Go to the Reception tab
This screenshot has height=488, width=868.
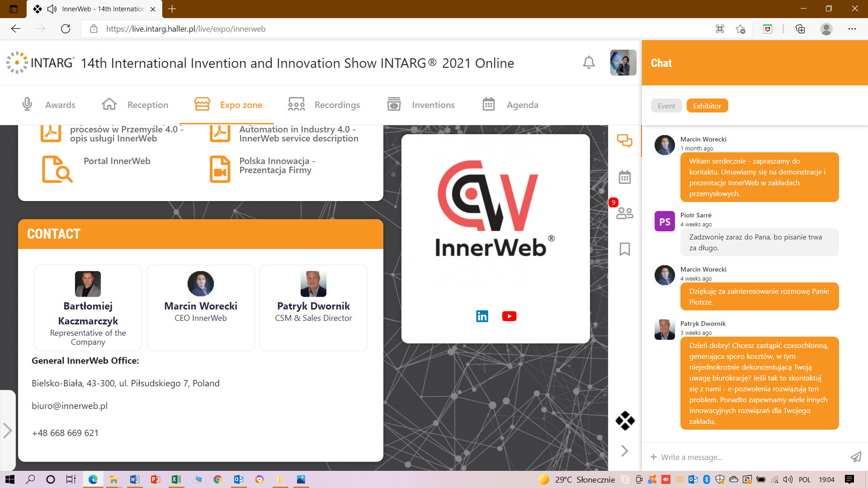[135, 105]
